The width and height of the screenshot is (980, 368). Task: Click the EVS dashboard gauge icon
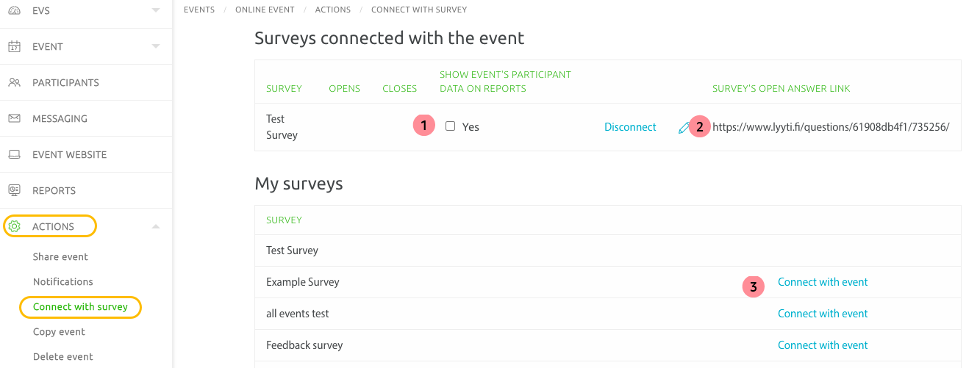[x=14, y=10]
